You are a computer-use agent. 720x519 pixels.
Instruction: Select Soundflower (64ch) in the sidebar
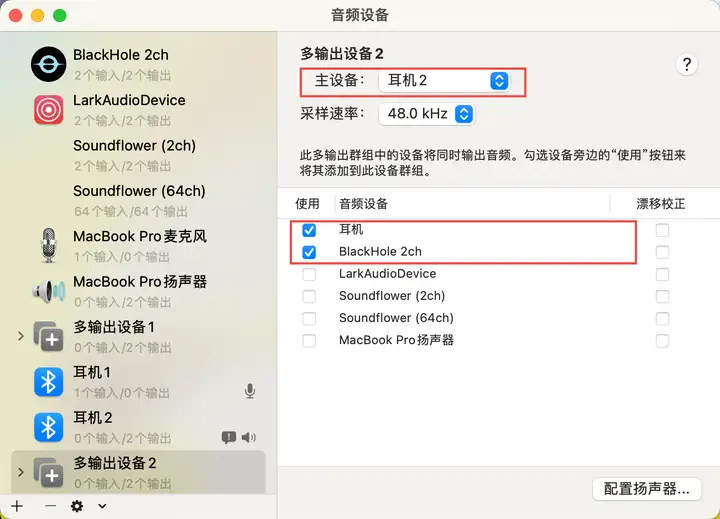tap(138, 200)
